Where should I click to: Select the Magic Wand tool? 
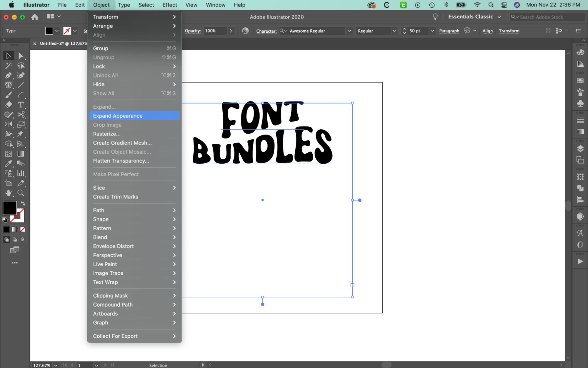(9, 66)
